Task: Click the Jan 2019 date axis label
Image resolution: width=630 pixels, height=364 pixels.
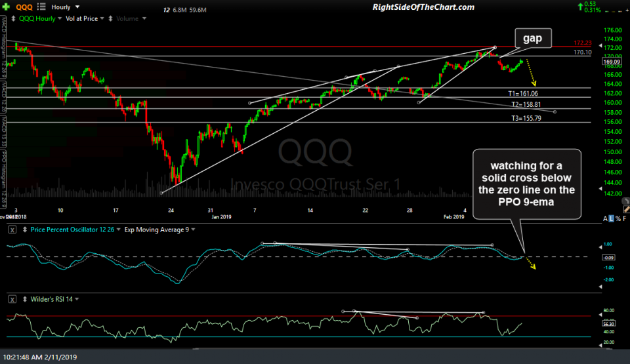Action: pos(221,217)
